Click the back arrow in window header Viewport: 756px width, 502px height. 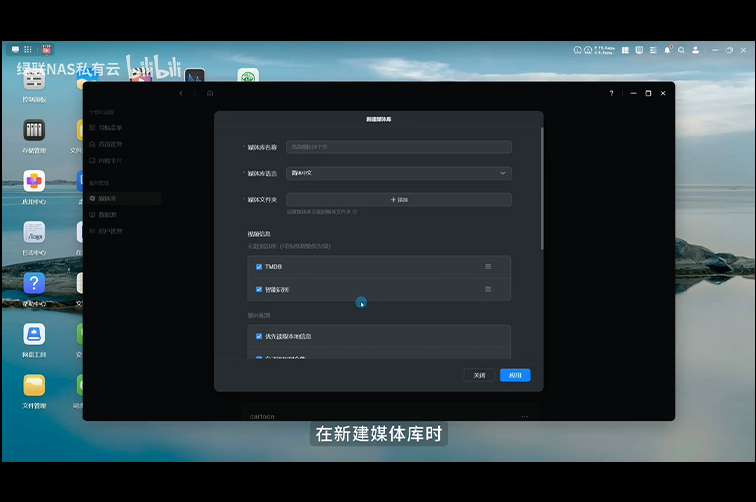pyautogui.click(x=181, y=93)
